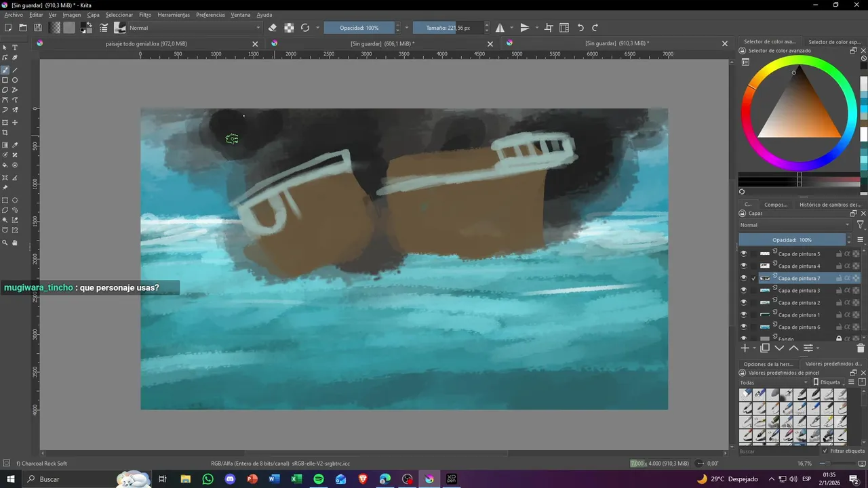
Task: Select the Text tool in toolbox
Action: [x=15, y=48]
